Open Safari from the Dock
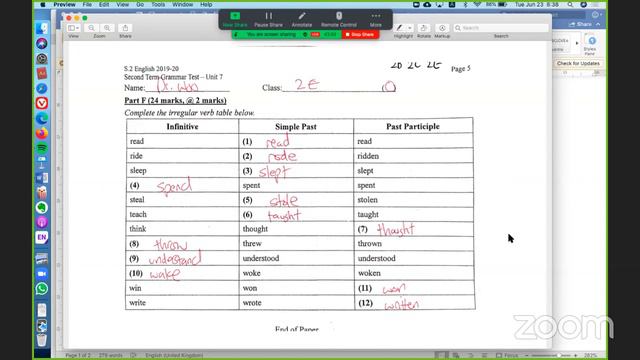Viewport: 640px width, 360px height. 42,88
